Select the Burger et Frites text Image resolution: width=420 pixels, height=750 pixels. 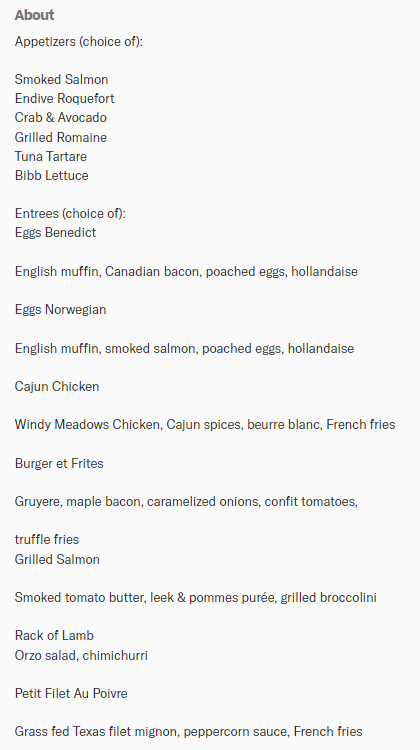pos(59,463)
